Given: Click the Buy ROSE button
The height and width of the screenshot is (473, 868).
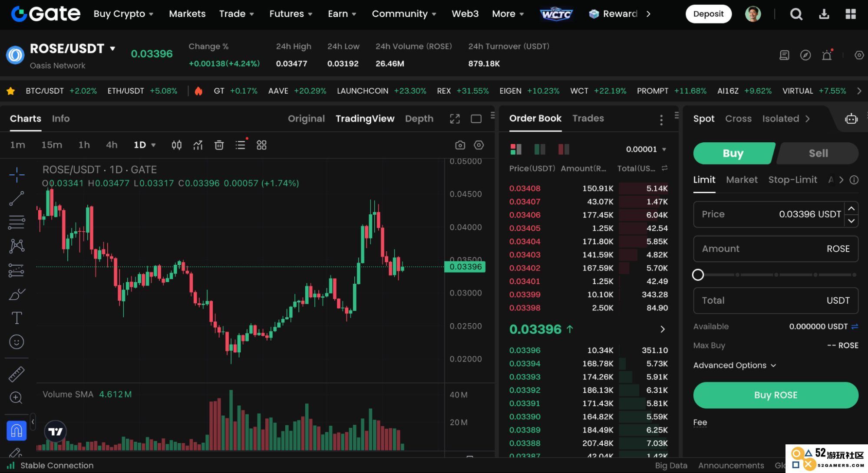Looking at the screenshot, I should click(x=776, y=395).
